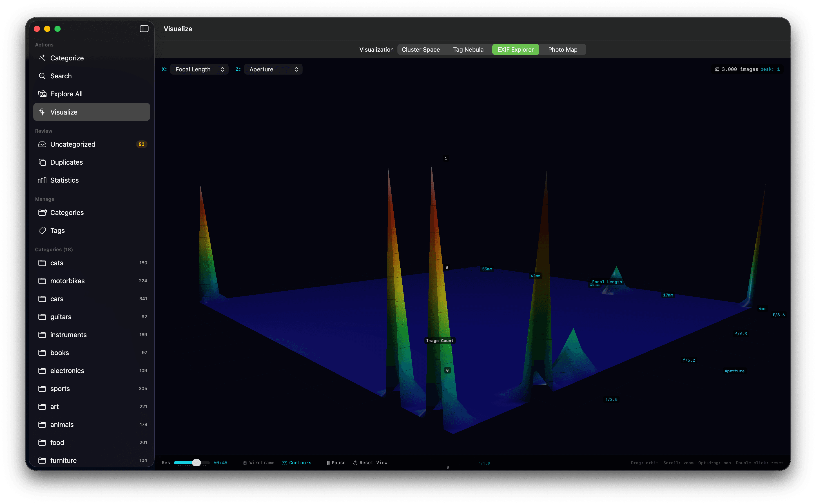Open Statistics in the sidebar
Screen dimensions: 816x504
(92, 180)
